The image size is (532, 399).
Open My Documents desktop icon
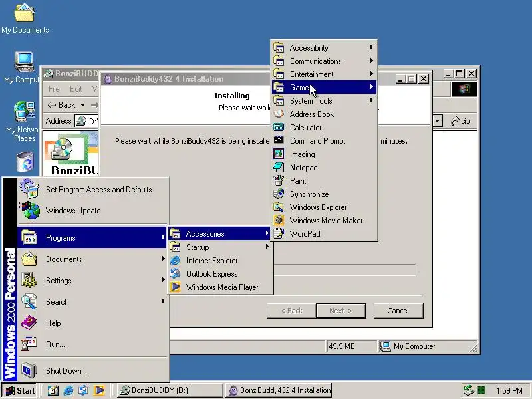(25, 19)
